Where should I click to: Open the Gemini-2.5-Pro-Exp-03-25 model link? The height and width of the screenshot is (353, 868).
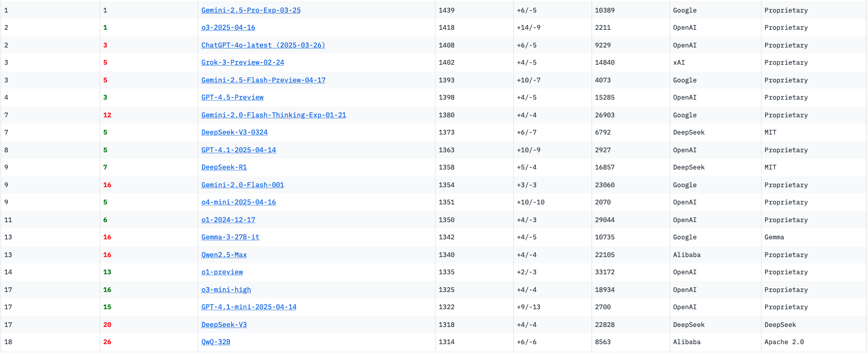251,10
